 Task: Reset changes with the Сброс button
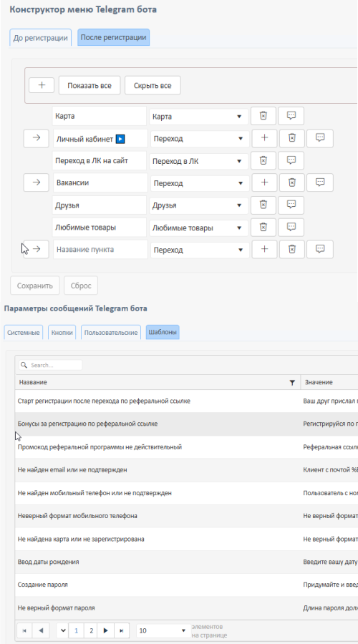pos(81,286)
